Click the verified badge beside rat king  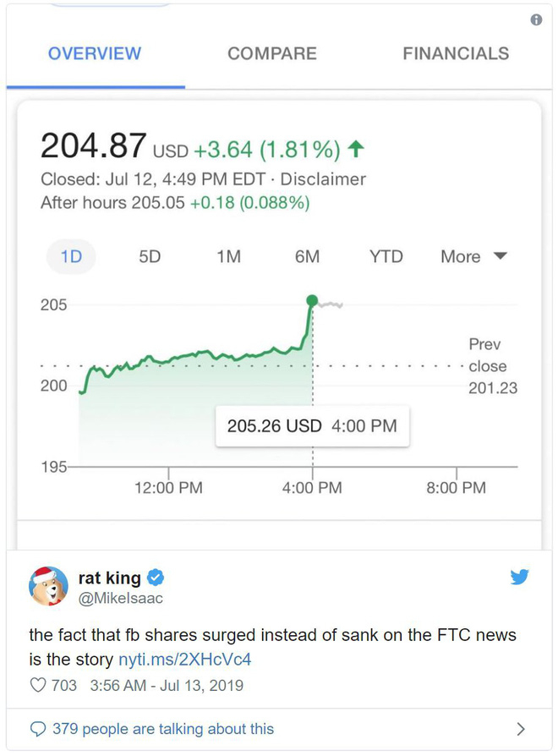(x=156, y=578)
